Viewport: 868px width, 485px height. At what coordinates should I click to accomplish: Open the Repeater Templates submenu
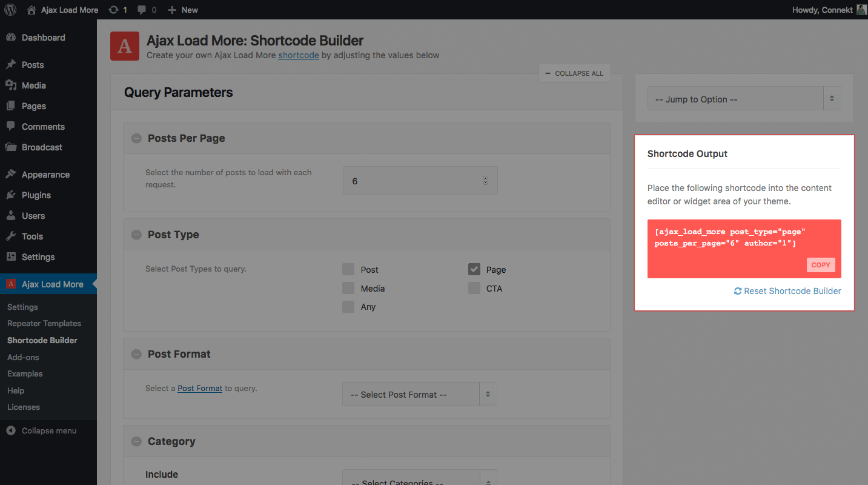click(x=44, y=323)
